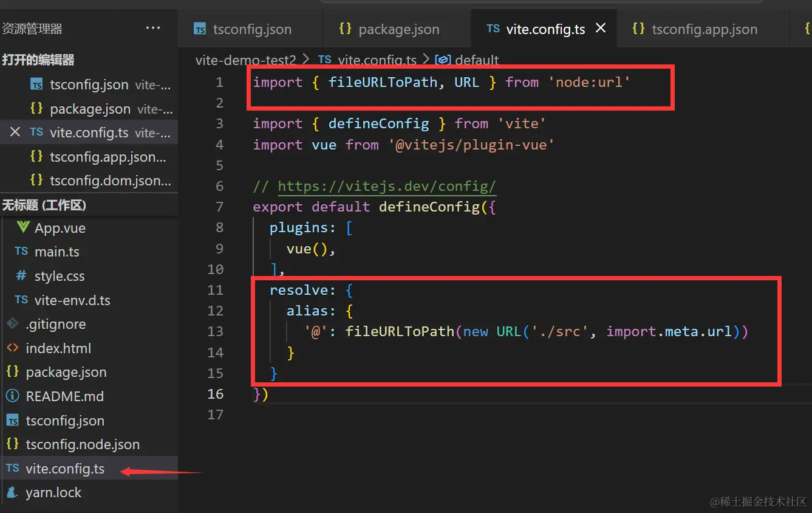Click the HTML icon beside index.html

tap(12, 348)
